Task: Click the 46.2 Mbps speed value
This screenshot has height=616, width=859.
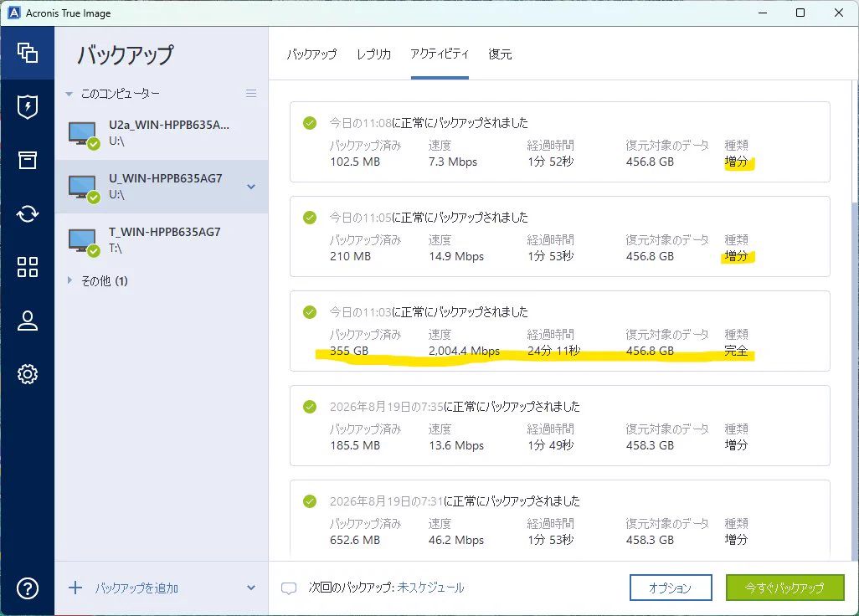Action: (456, 541)
